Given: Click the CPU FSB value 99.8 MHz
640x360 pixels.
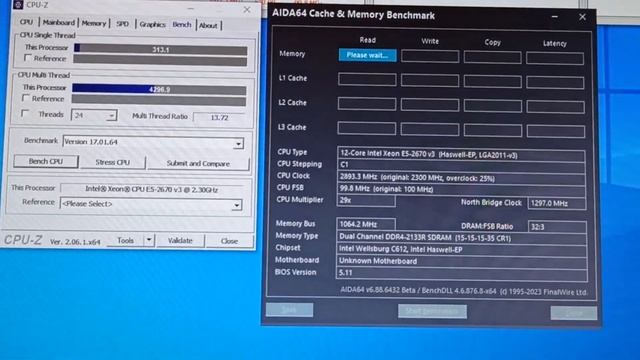Looking at the screenshot, I should coord(461,189).
